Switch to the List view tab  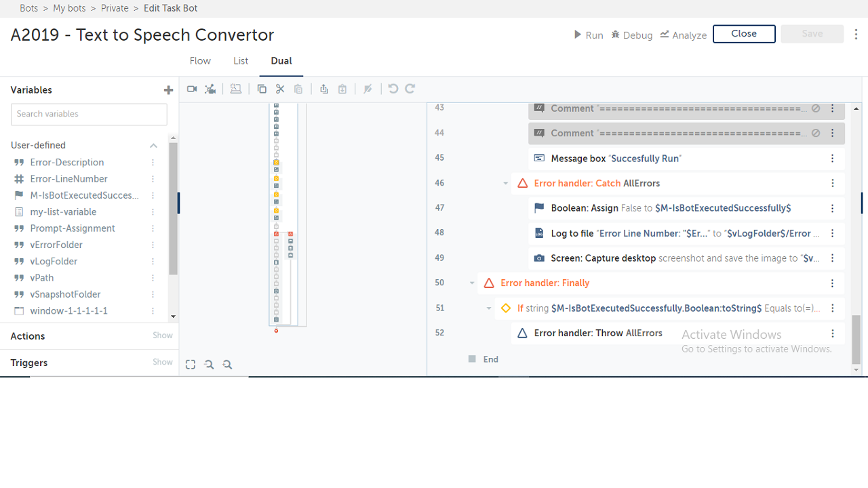241,61
